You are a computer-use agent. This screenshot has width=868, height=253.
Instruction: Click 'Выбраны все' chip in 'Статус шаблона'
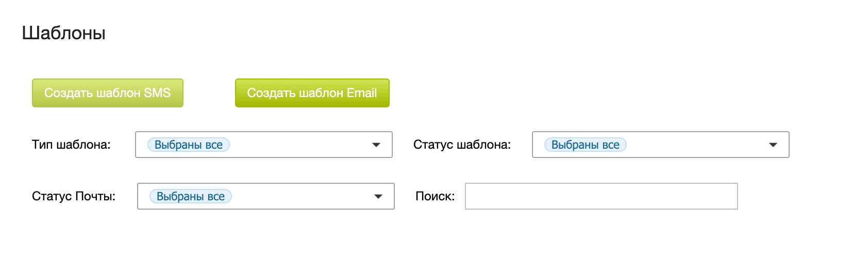[586, 145]
